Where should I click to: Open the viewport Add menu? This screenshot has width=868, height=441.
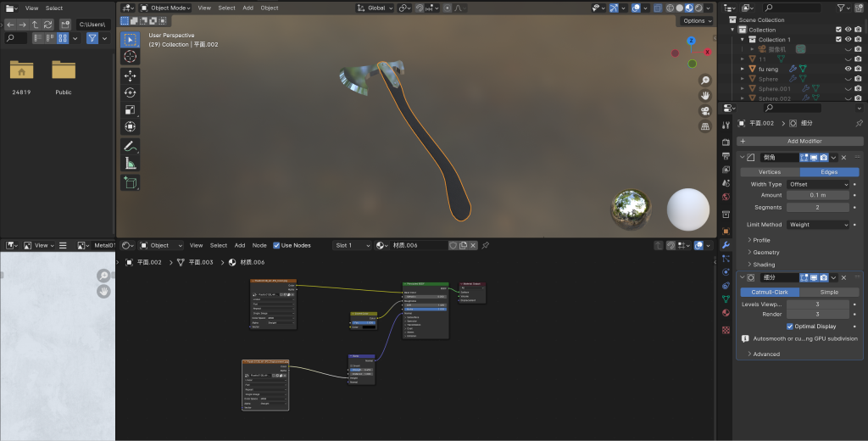(248, 8)
